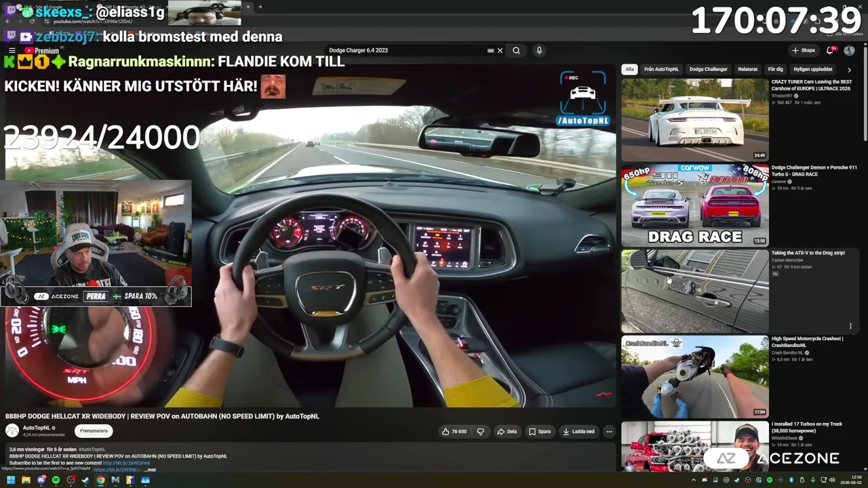Viewport: 868px width, 488px height.
Task: Show hidden system tray icons
Action: (x=694, y=480)
